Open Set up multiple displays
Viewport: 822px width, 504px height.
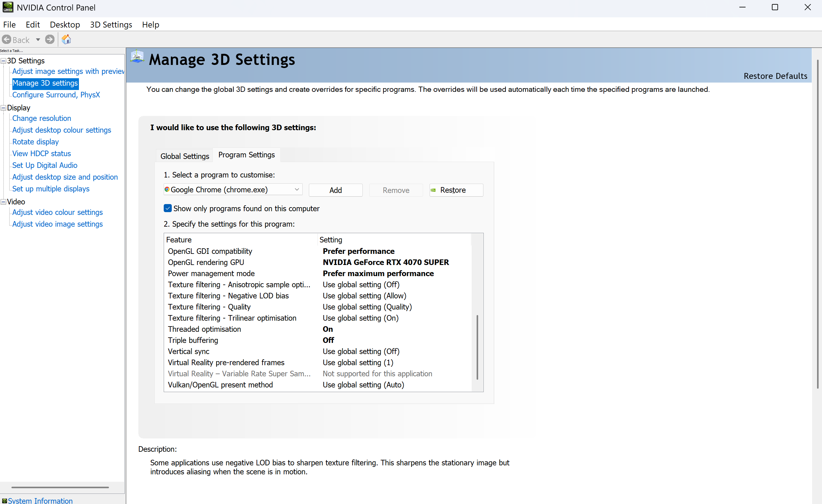51,189
